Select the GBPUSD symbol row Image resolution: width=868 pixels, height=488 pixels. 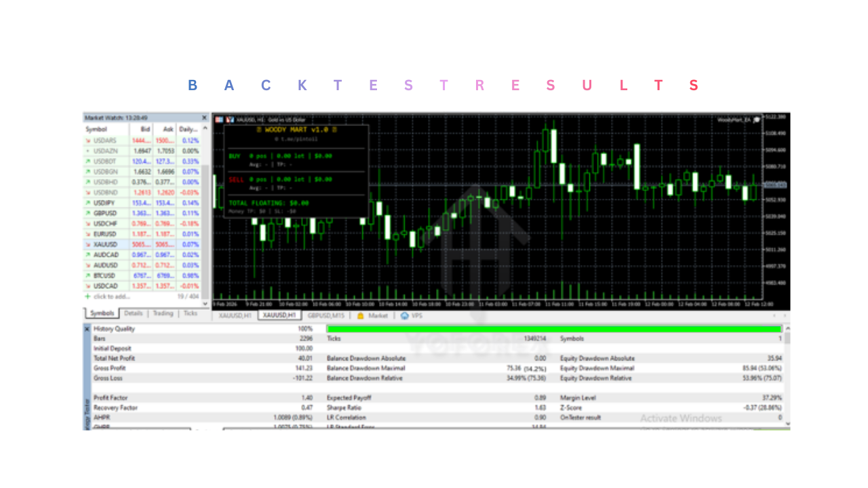[108, 213]
